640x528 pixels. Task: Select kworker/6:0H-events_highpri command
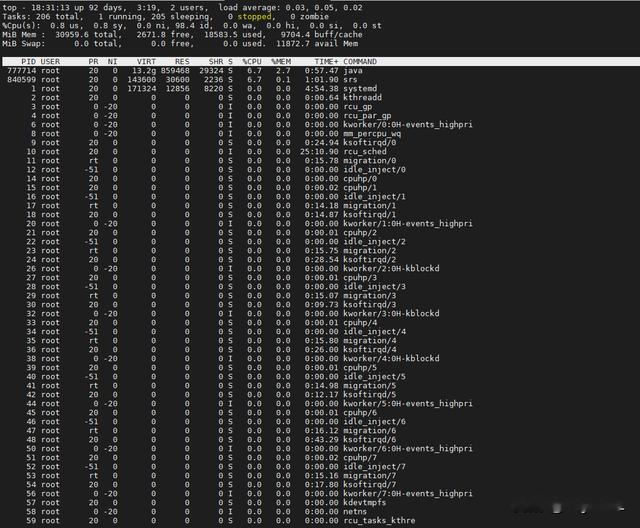pos(408,448)
